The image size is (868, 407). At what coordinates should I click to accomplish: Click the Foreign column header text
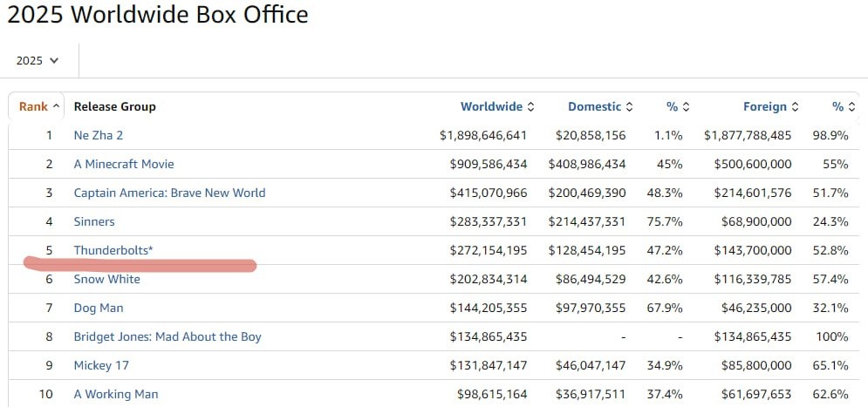coord(764,106)
